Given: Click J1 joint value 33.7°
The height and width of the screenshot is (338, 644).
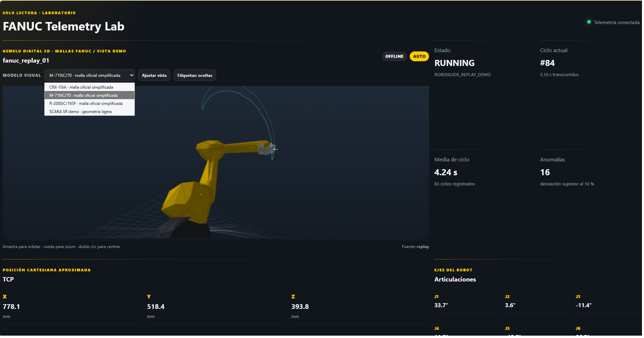Looking at the screenshot, I should click(441, 305).
